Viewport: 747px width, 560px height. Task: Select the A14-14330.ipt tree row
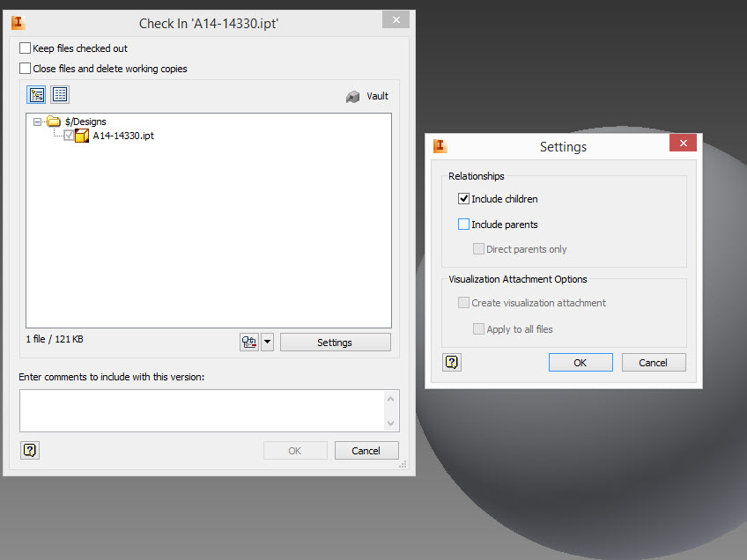123,136
